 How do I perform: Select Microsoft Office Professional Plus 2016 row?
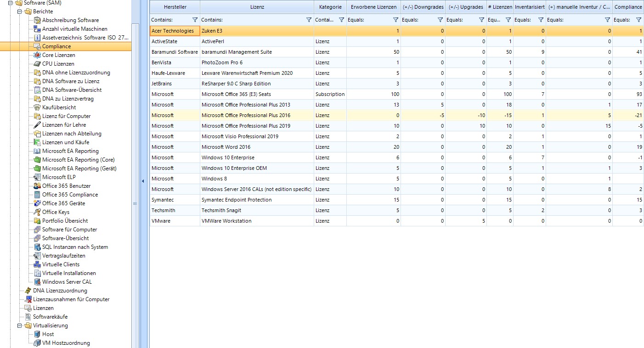tap(397, 115)
